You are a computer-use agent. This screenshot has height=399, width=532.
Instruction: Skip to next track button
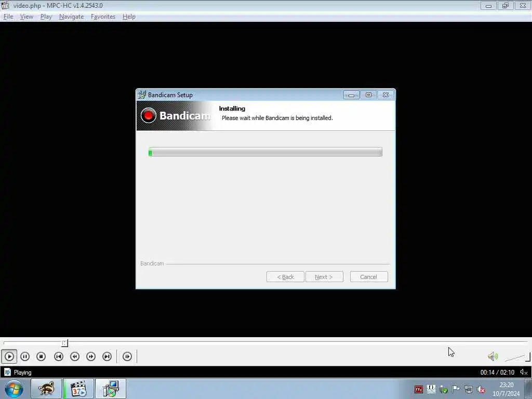pos(107,356)
